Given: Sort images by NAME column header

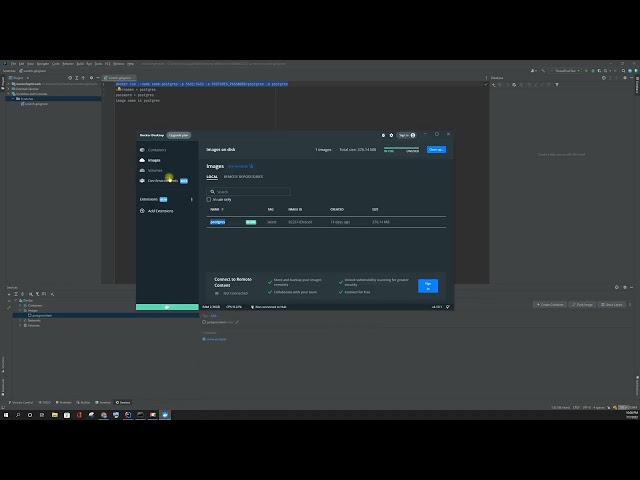Looking at the screenshot, I should pos(217,209).
